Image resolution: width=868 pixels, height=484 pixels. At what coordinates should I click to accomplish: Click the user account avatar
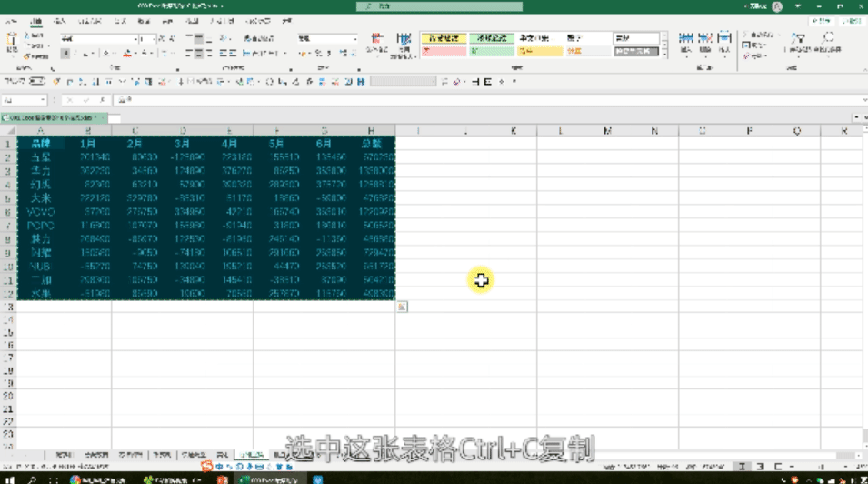tap(777, 6)
